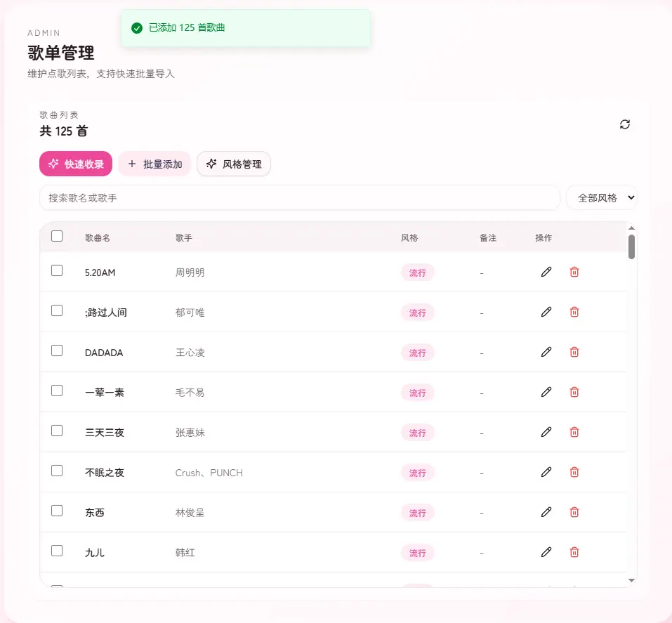672x623 pixels.
Task: Open batch add with 批量添加 button
Action: (x=154, y=164)
